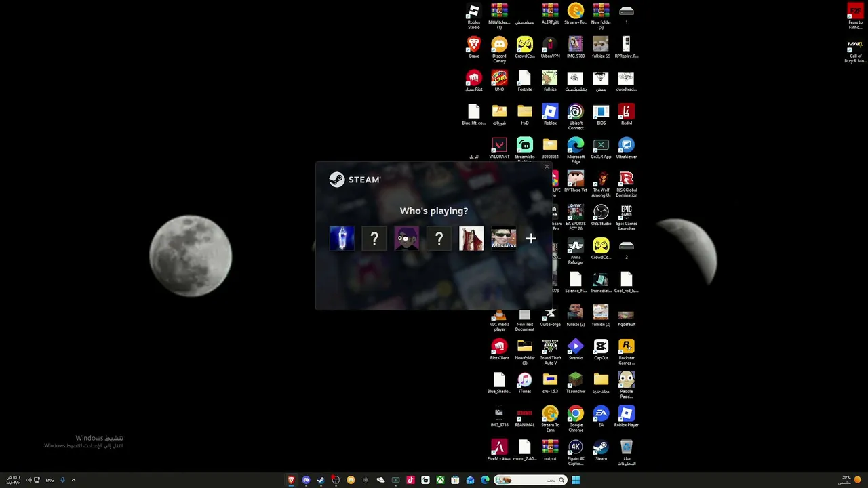Viewport: 868px width, 488px height.
Task: Launch the RedM desktop shortcut
Action: pos(627,115)
